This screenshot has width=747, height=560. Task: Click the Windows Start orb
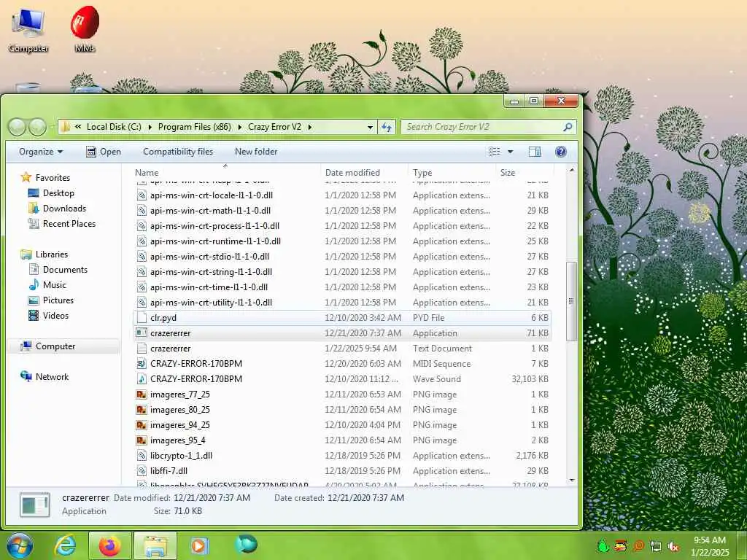[x=20, y=546]
